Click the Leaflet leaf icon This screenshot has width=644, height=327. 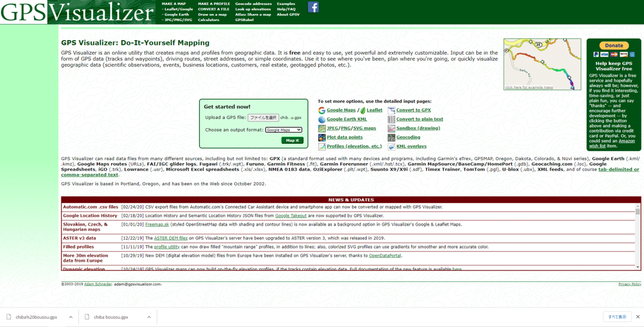point(362,110)
